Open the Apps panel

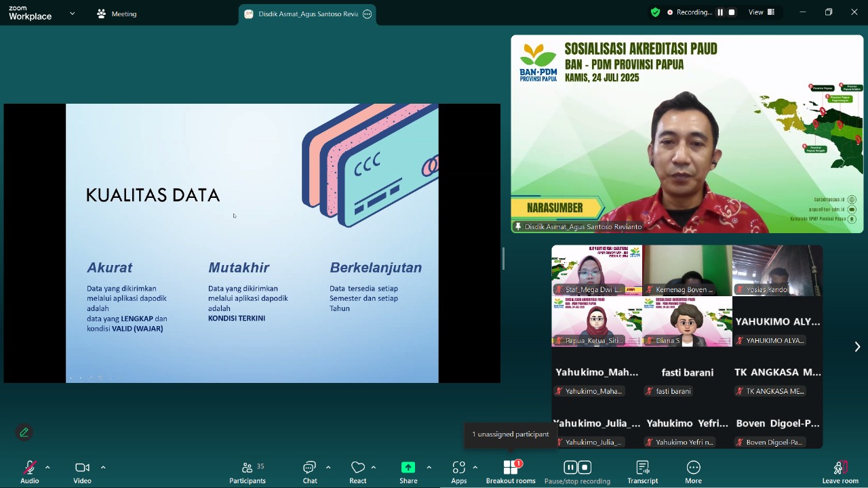(459, 472)
